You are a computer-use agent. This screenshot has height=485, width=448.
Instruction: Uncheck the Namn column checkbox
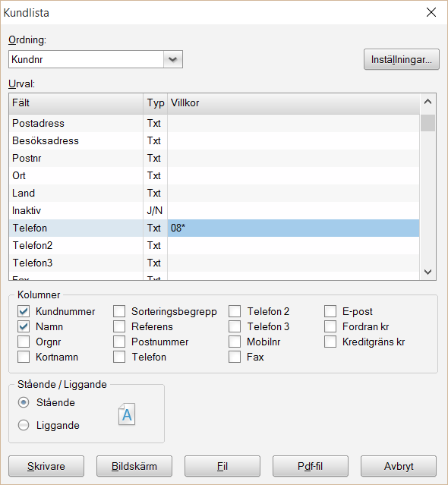point(24,326)
